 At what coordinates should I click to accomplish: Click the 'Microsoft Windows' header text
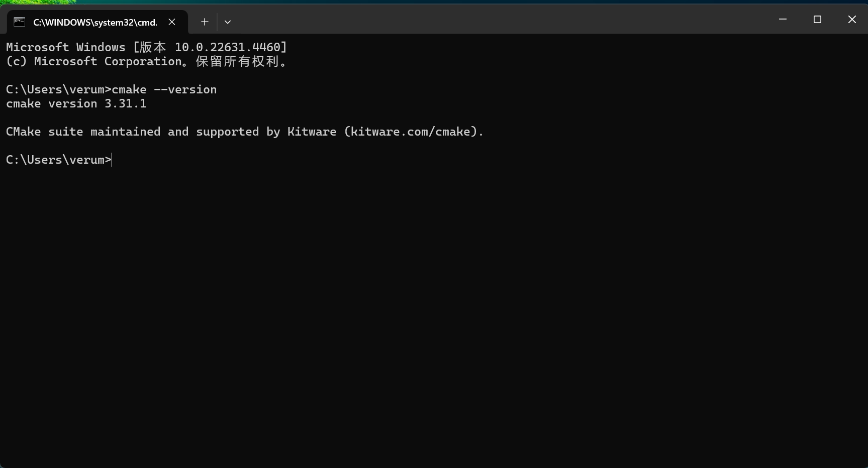[x=66, y=47]
